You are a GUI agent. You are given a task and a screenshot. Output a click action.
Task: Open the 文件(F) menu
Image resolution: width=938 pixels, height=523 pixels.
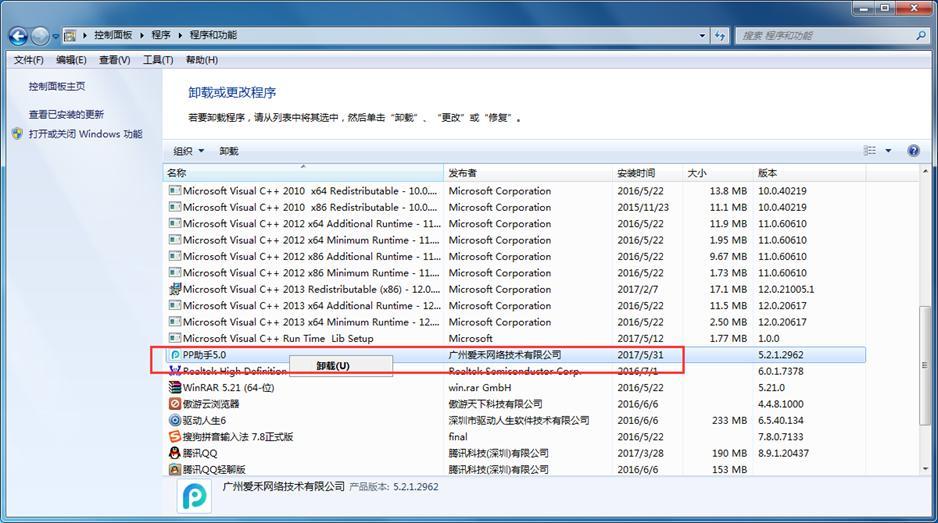point(29,60)
